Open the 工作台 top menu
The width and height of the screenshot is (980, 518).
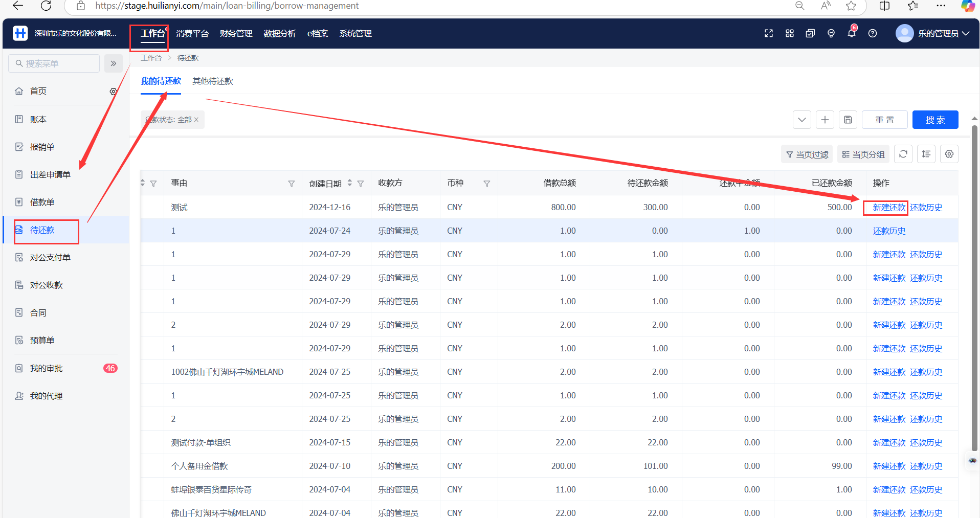pyautogui.click(x=153, y=33)
